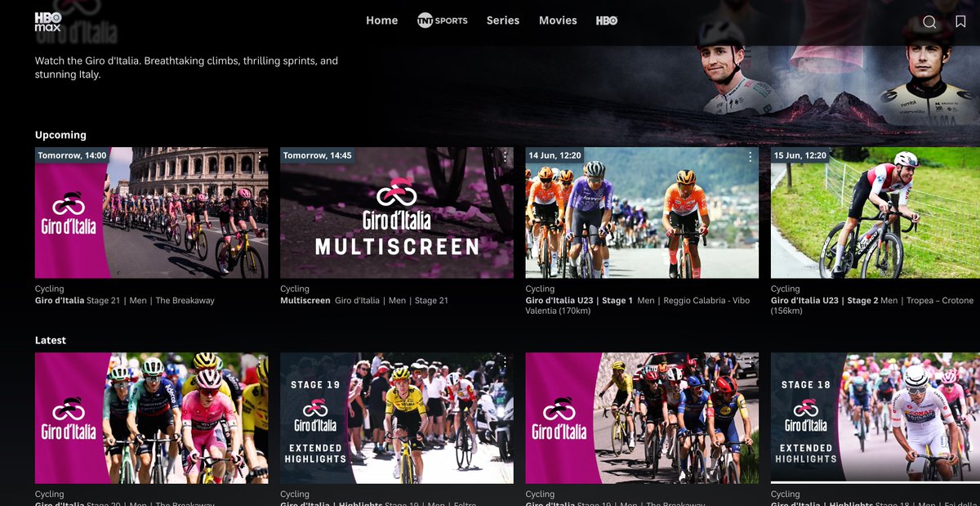This screenshot has width=980, height=506.
Task: Open options menu on U23 Stage 1 card
Action: (x=751, y=156)
